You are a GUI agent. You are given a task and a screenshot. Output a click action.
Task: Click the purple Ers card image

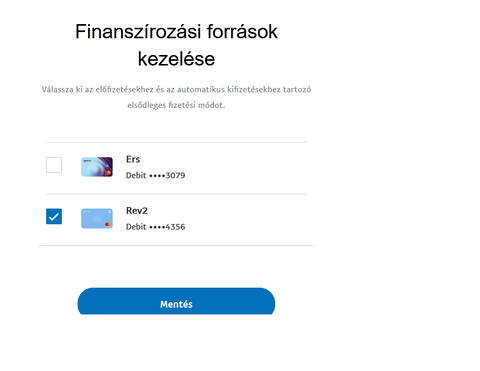[97, 167]
